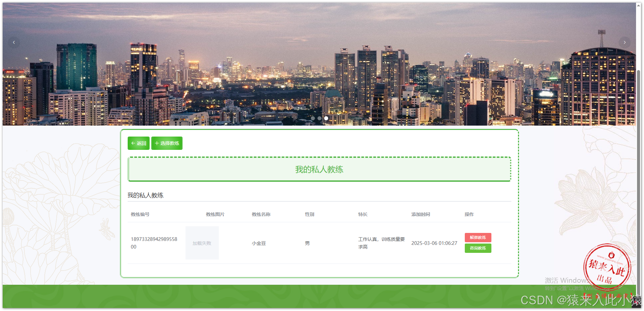Click the 我的私人教练 section subtitle

pos(145,195)
